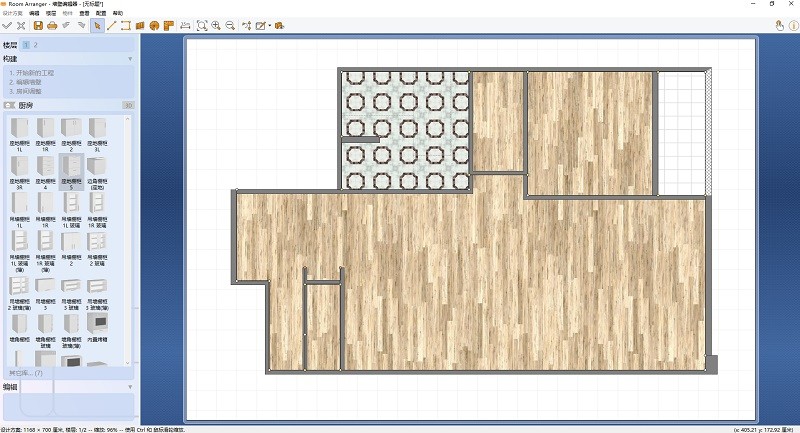Open the 楼层 menu

51,13
